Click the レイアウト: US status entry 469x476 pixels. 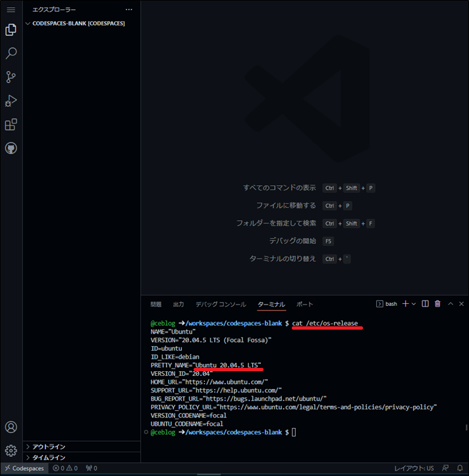pos(414,468)
